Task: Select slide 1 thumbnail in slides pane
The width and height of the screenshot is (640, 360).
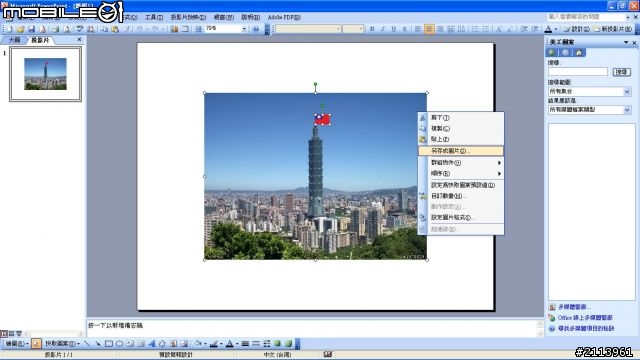Action: [x=45, y=74]
